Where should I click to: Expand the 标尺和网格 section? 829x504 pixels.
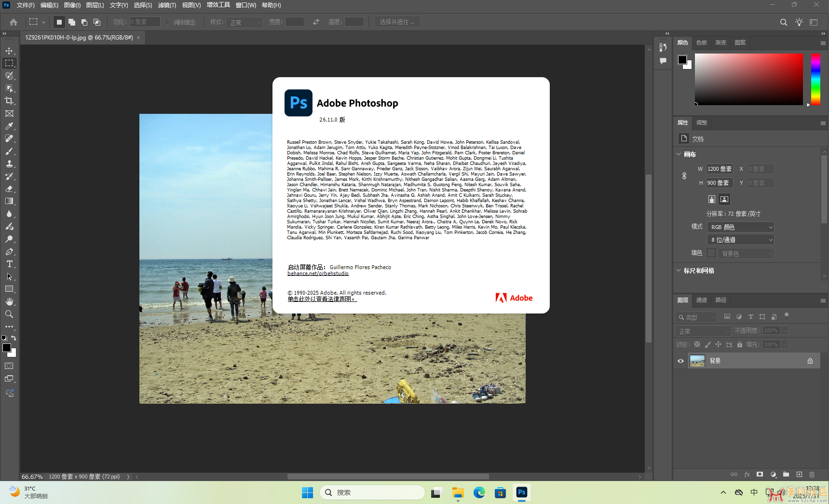[679, 271]
